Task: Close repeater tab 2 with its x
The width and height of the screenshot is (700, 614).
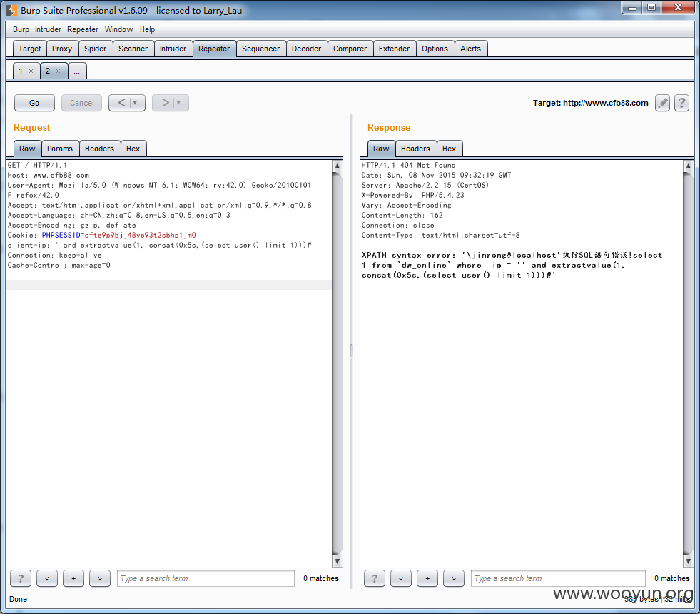Action: tap(58, 71)
